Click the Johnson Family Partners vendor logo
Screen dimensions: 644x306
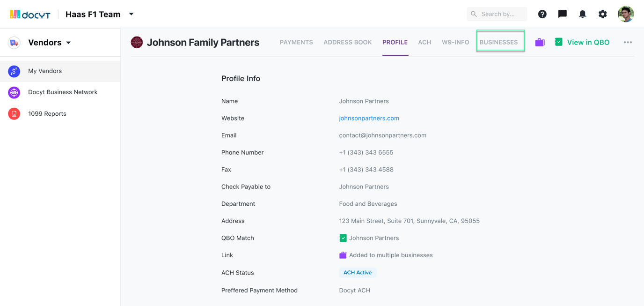pyautogui.click(x=137, y=42)
